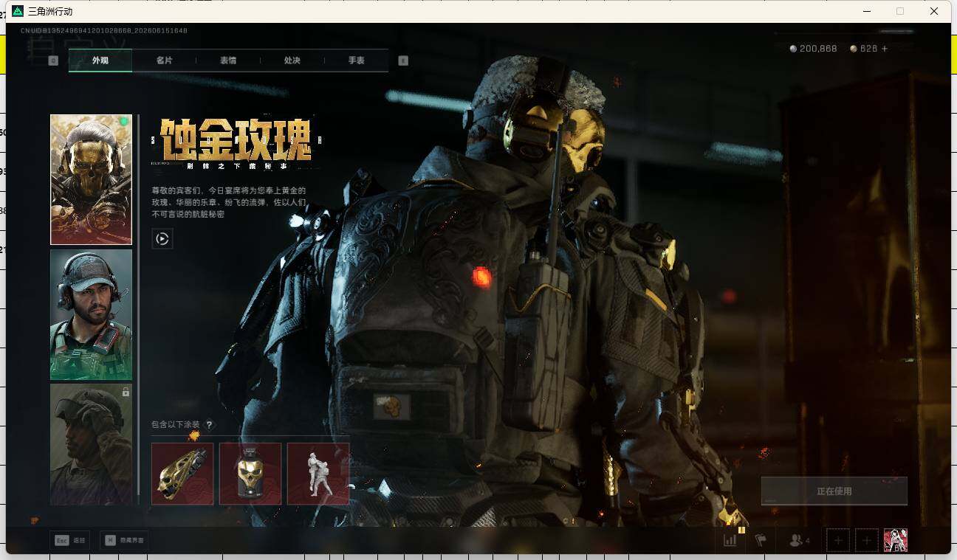Click the green equipped dot on gold skin

click(124, 121)
